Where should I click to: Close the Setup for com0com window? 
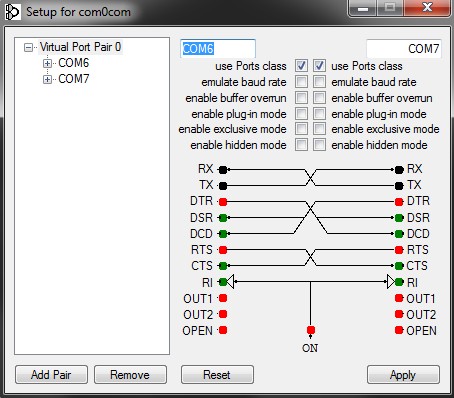pos(427,7)
